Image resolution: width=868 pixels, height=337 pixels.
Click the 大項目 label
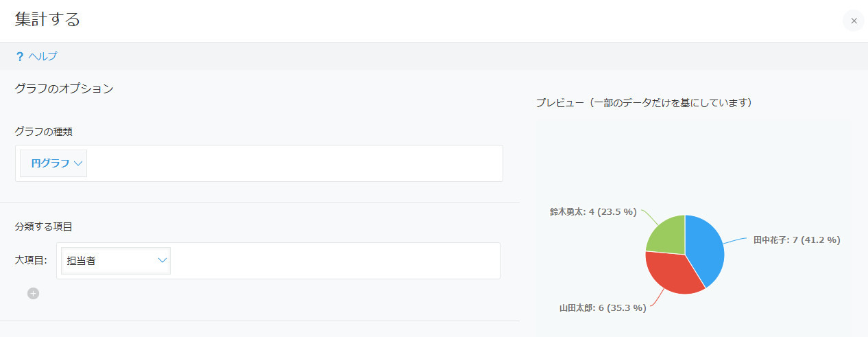point(31,260)
